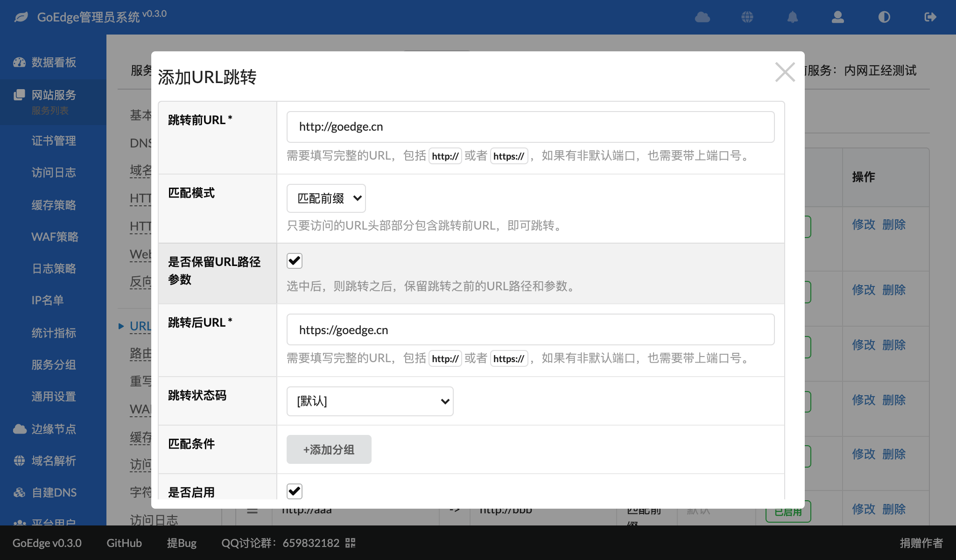Screen dimensions: 956x560
Task: Toggle the dark/light theme icon
Action: [884, 17]
